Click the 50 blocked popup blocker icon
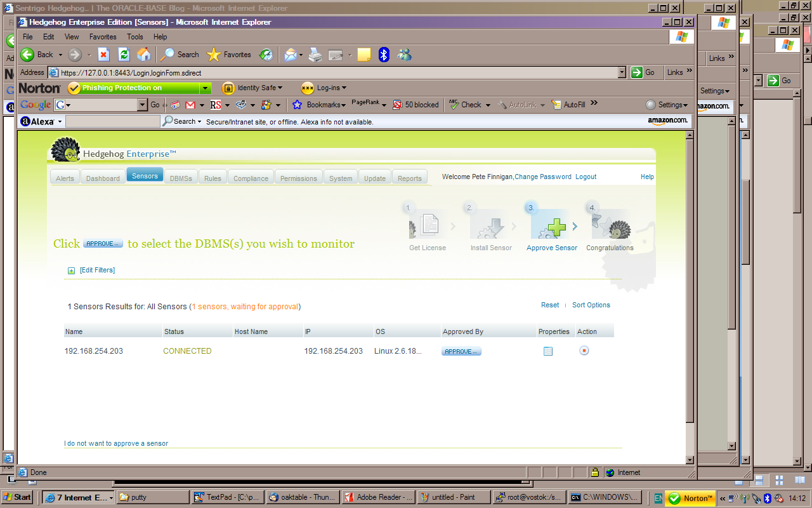Screen dimensions: 812x508 (x=416, y=105)
